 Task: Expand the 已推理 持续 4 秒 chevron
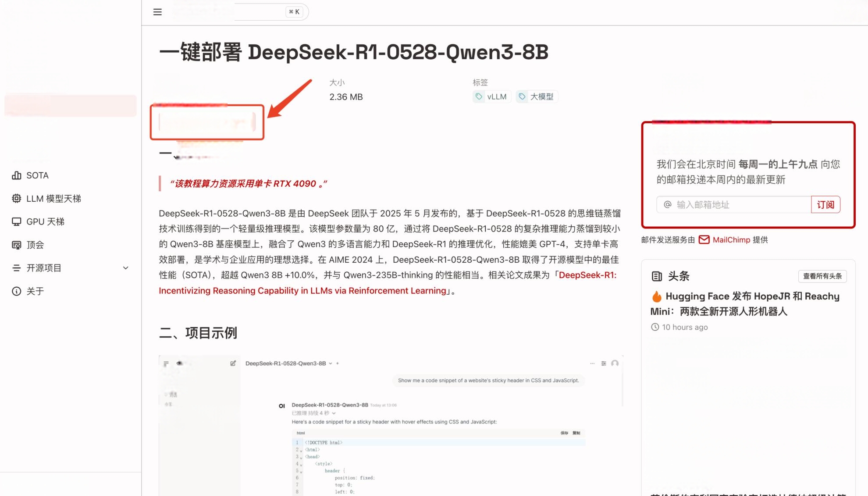click(x=334, y=413)
